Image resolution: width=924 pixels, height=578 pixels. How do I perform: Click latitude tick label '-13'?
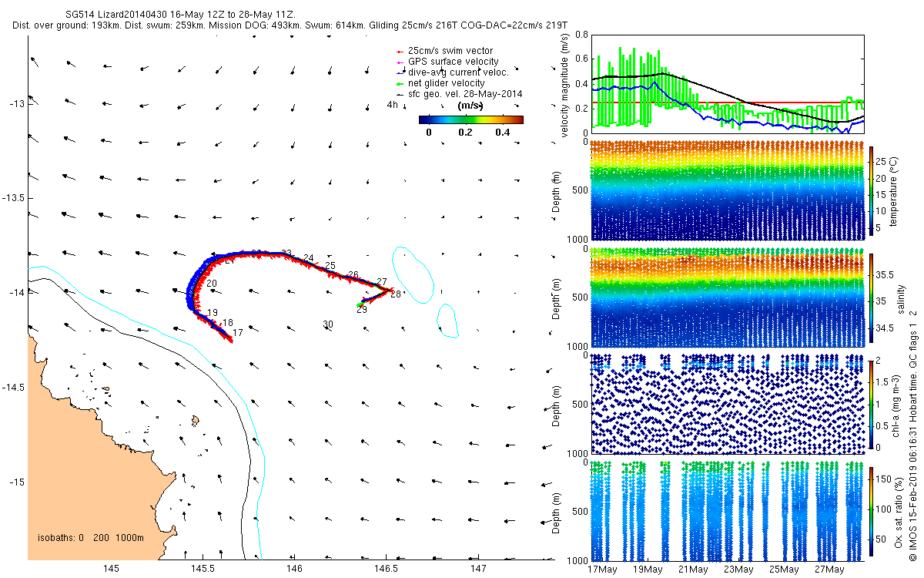17,103
